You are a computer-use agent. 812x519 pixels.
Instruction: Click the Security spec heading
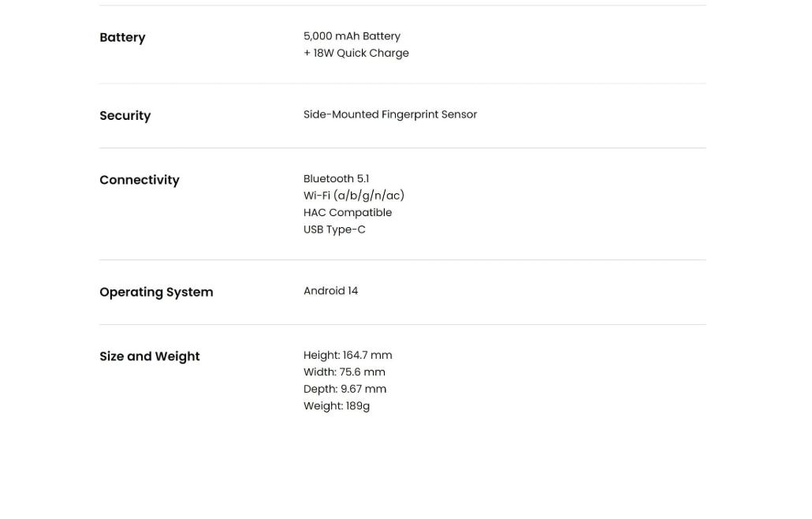click(x=125, y=116)
